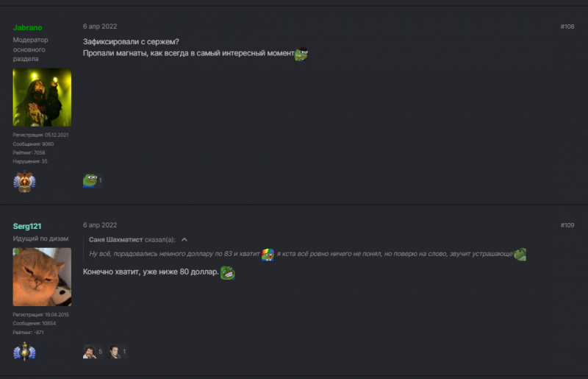Open post permalink #108
The height and width of the screenshot is (379, 588).
pos(567,26)
